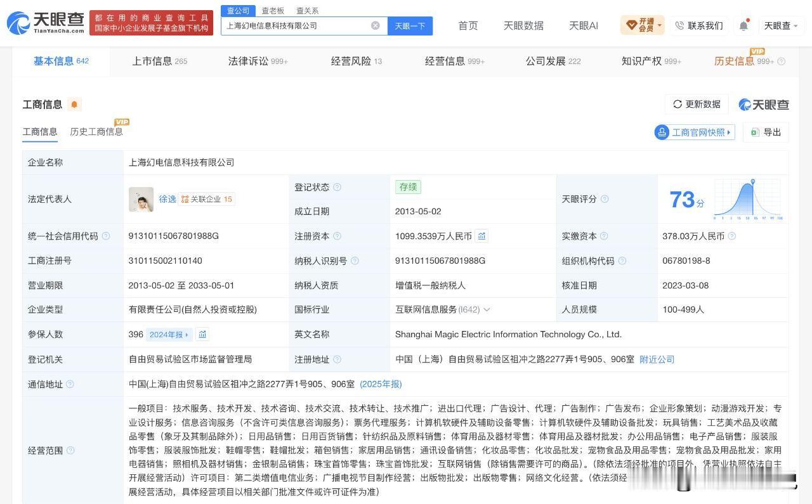Image resolution: width=812 pixels, height=504 pixels.
Task: Switch to the 查老板 search tab
Action: click(x=273, y=11)
